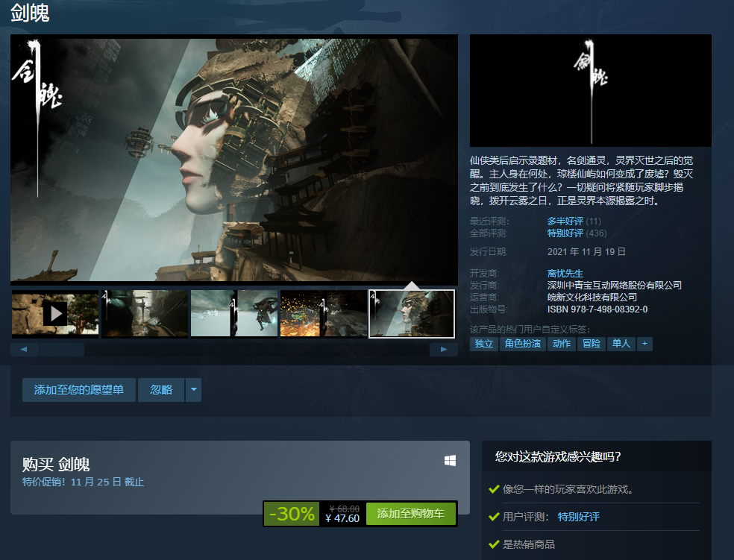This screenshot has width=734, height=560.
Task: Click the plus icon to add tags
Action: [x=644, y=344]
